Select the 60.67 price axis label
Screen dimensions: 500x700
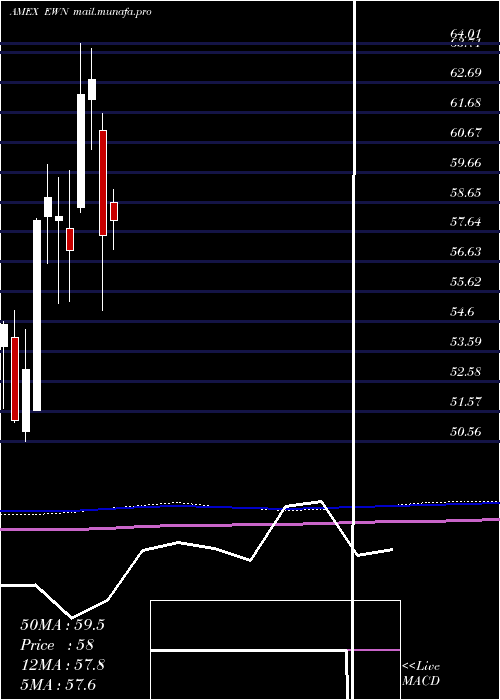click(466, 133)
